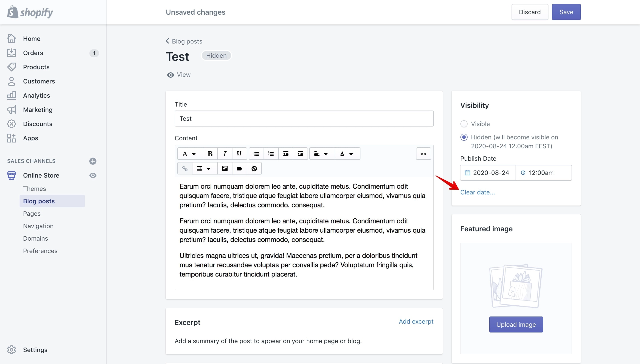Screen dimensions: 640x364
Task: Click the insert image icon
Action: coord(225,168)
